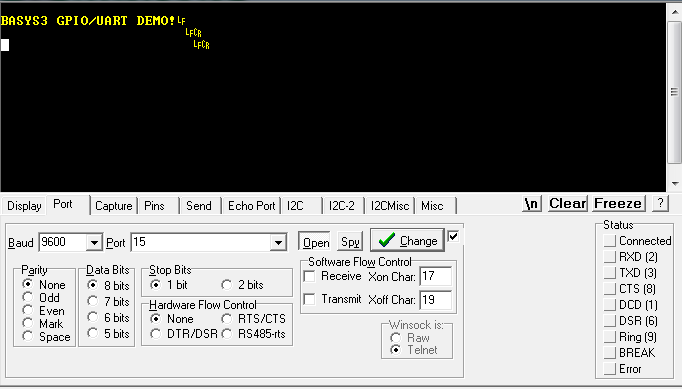Select the Port tab
Screen dimensions: 682x389
pyautogui.click(x=63, y=204)
